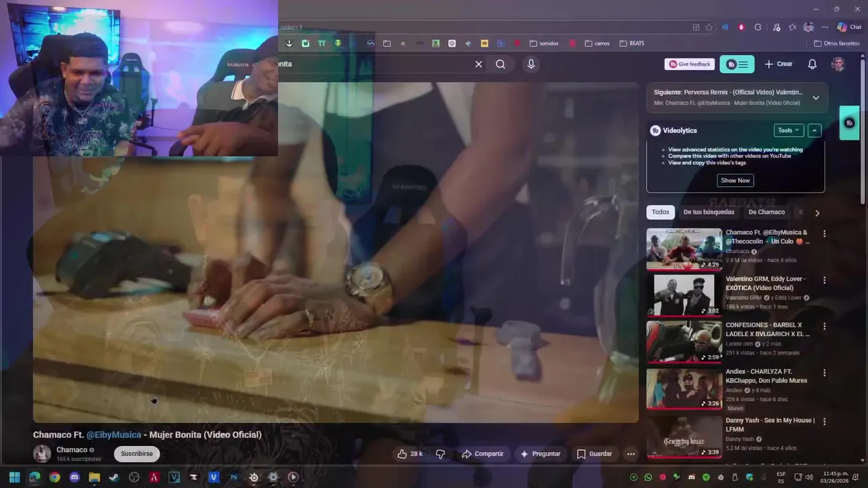Image resolution: width=868 pixels, height=488 pixels.
Task: Open the Edge favorites list icon
Action: pyautogui.click(x=792, y=27)
